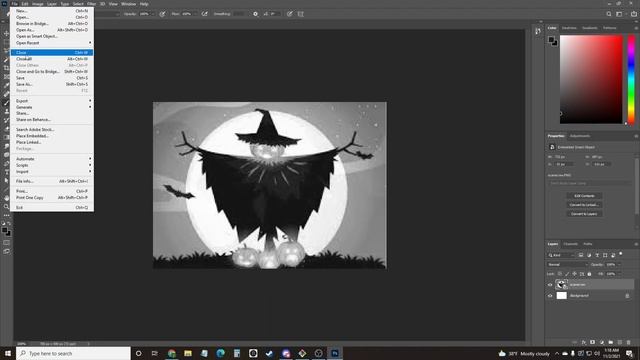Open the Color panel options menu icon

pos(636,28)
